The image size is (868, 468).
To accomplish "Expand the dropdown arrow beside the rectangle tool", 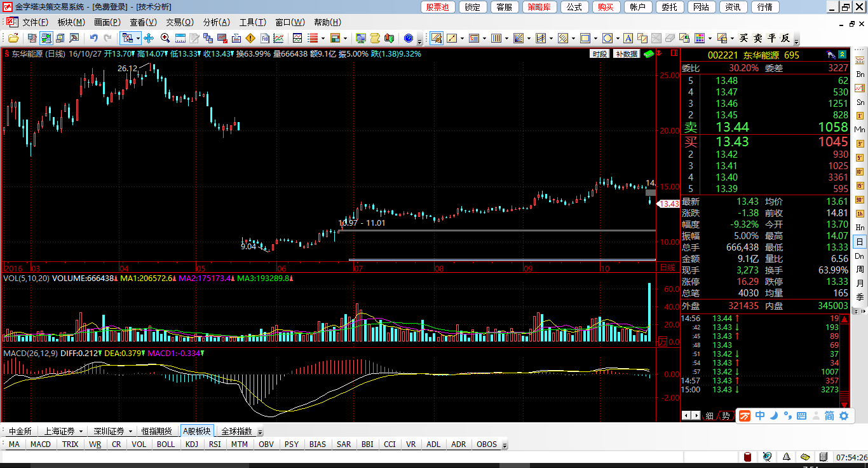I will point(595,38).
